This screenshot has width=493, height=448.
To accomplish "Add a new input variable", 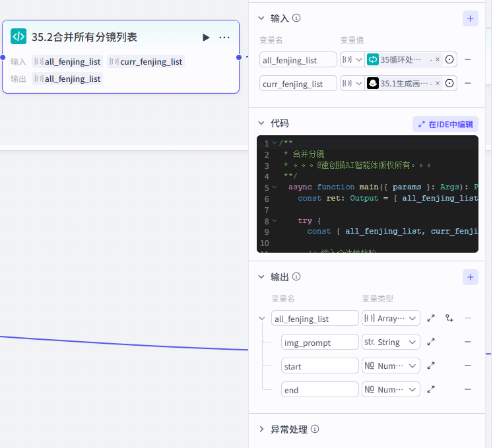I will click(470, 18).
